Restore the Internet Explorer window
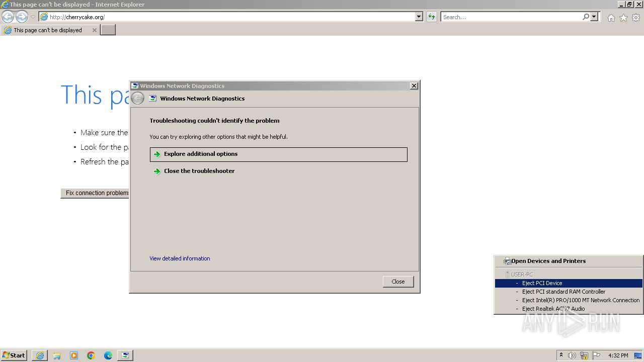 pyautogui.click(x=629, y=5)
